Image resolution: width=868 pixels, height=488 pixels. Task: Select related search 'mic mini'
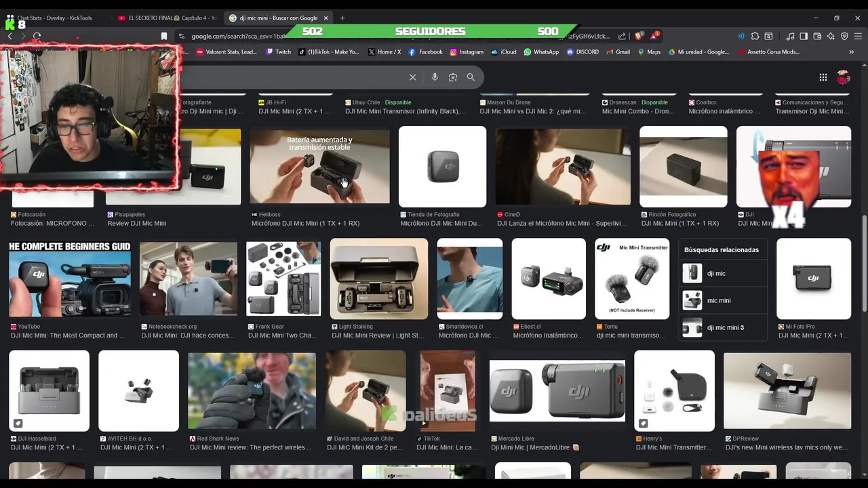tap(723, 300)
